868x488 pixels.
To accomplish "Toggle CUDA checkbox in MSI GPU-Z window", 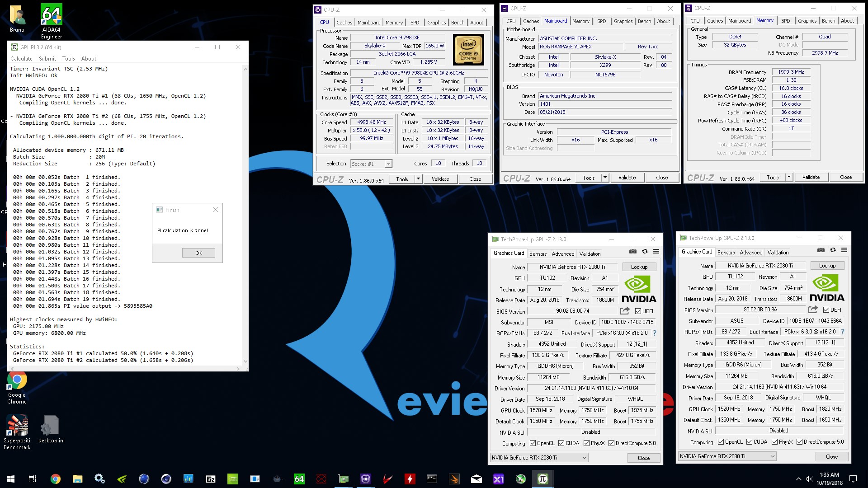I will 561,443.
